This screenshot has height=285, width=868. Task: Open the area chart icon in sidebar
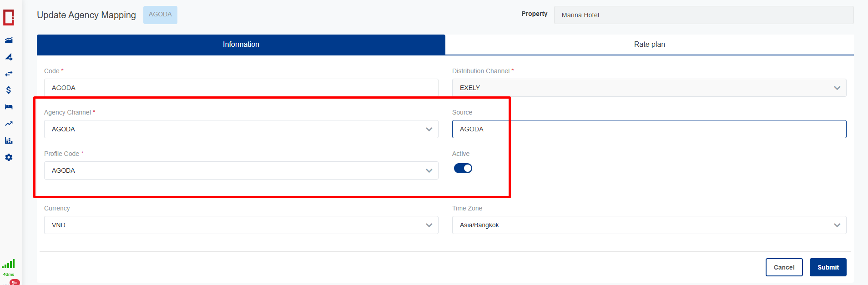point(9,40)
